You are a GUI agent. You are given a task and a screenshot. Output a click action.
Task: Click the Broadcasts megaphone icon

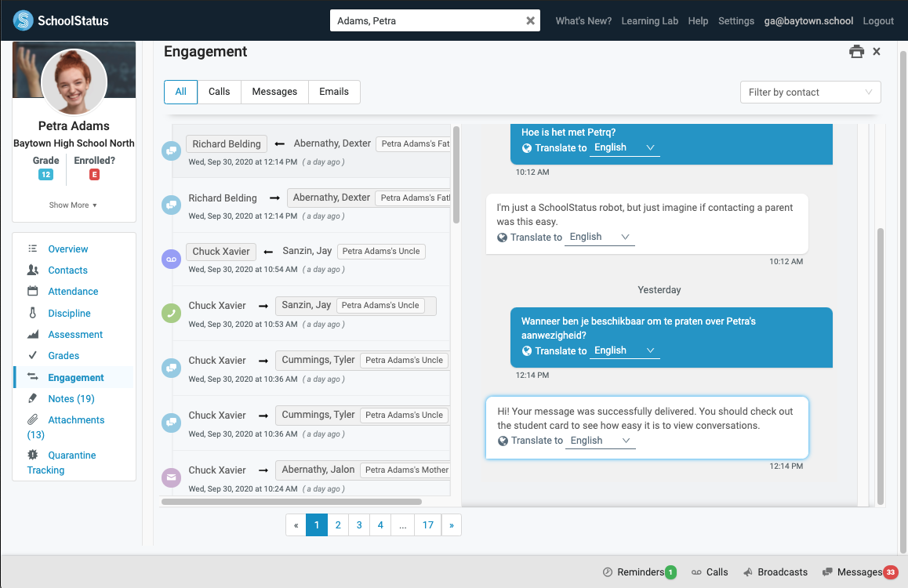[x=748, y=572]
